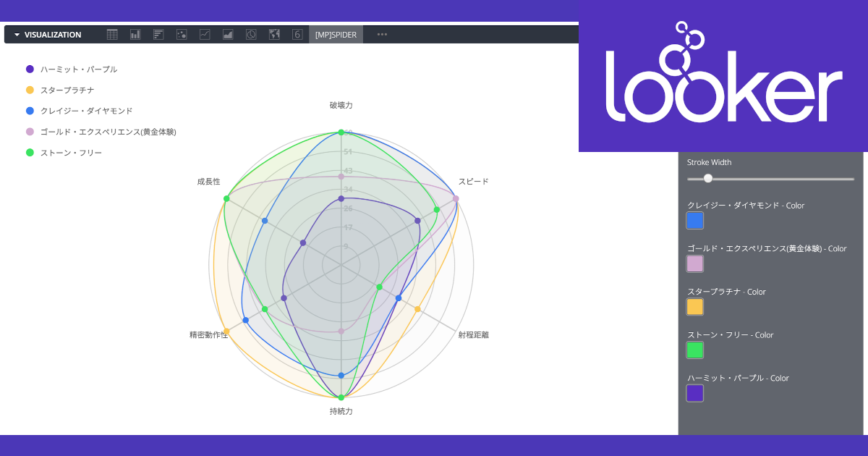Click the ハーミット・パープル - Color label
The height and width of the screenshot is (456, 868).
[738, 378]
